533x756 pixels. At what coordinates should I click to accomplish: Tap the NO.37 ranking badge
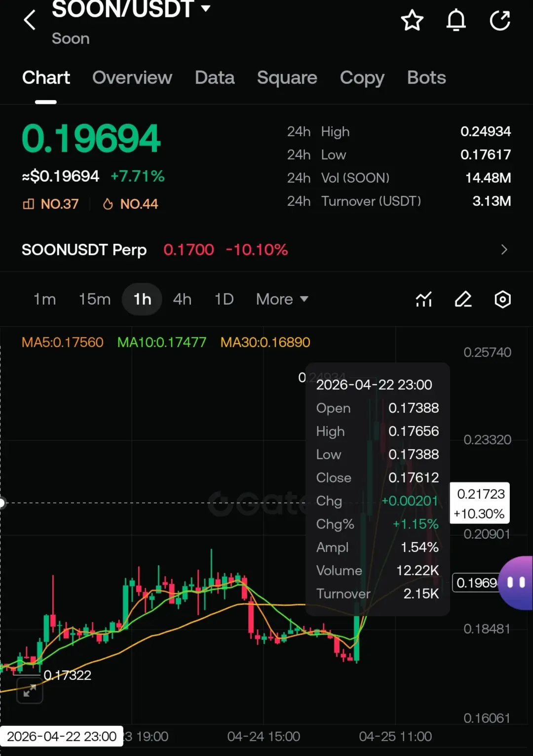[51, 204]
